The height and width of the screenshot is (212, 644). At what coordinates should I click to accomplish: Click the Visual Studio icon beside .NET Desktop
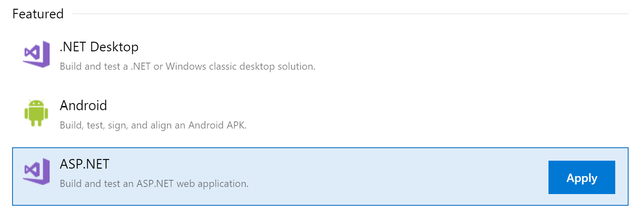tap(36, 54)
